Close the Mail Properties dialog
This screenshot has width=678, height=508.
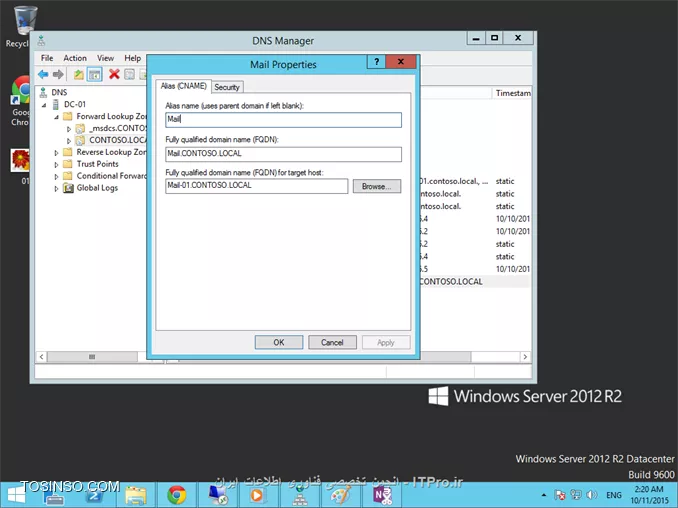[x=401, y=62]
